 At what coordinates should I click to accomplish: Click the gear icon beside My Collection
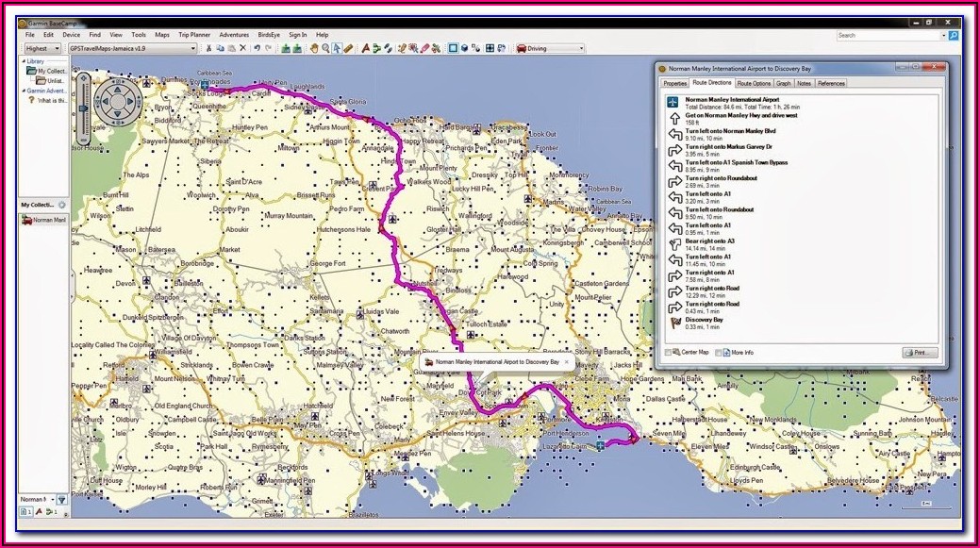[x=62, y=205]
